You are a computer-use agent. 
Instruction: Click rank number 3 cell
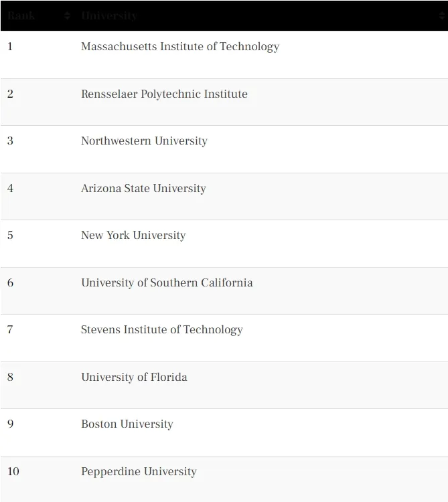tap(10, 141)
